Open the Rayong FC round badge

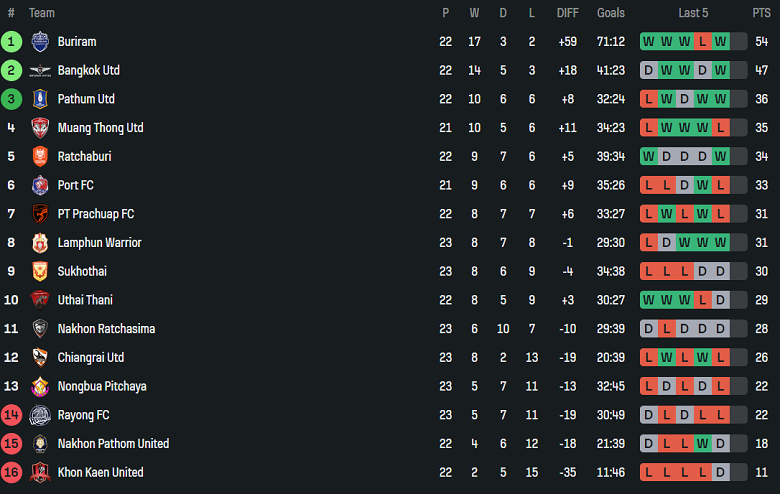click(40, 415)
